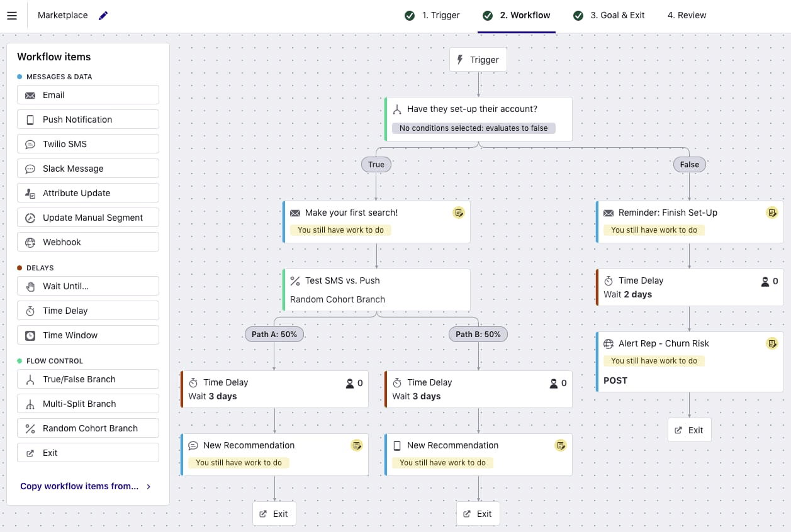
Task: Click the edit icon on the Slack New Recommendation
Action: pyautogui.click(x=357, y=445)
